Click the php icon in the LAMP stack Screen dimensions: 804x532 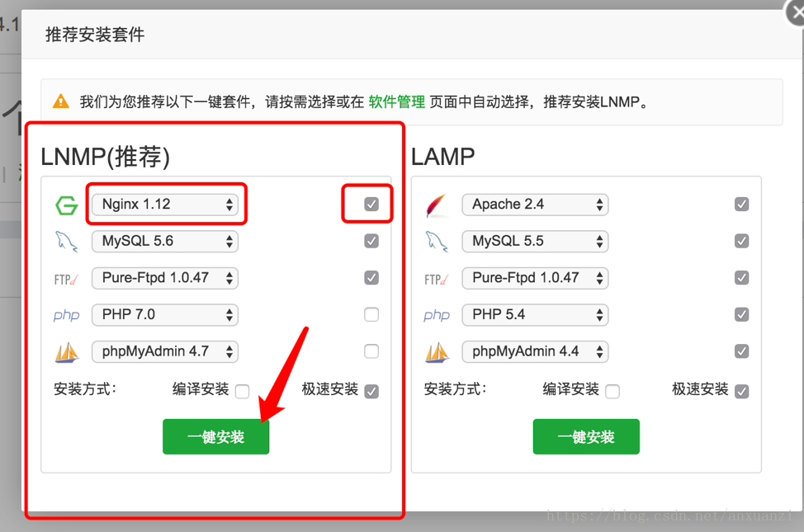[x=437, y=314]
